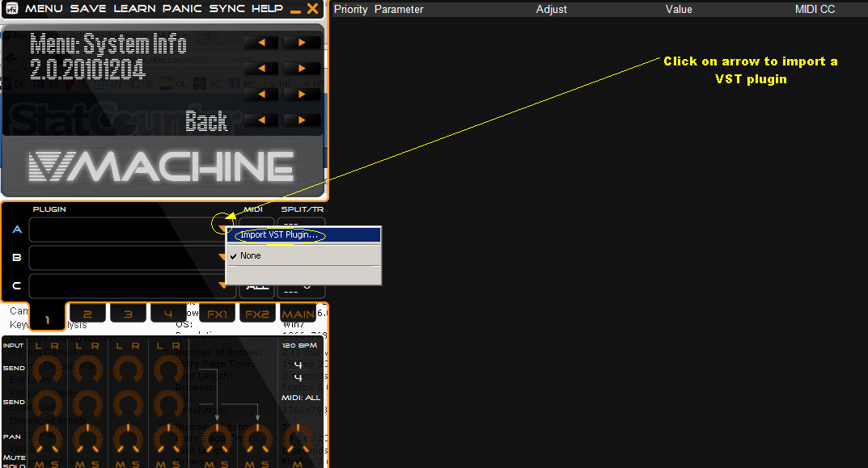868x468 pixels.
Task: Click time signature denominator 4
Action: (x=298, y=377)
